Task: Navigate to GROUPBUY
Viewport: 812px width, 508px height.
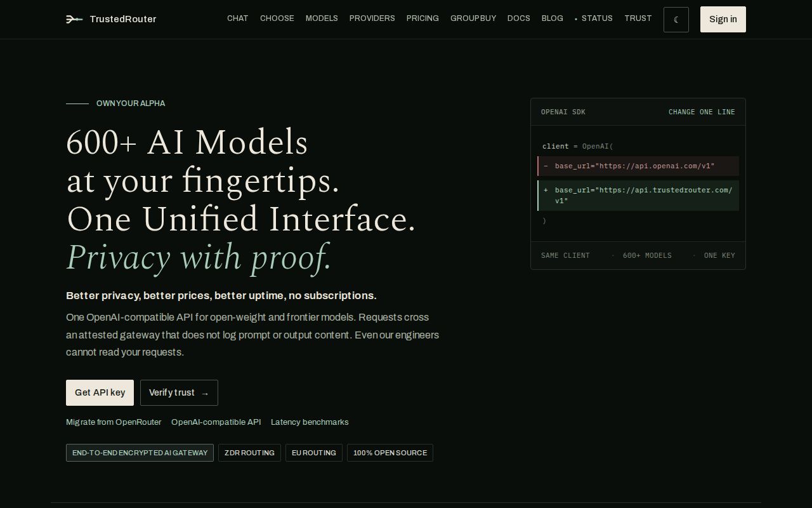Action: click(x=473, y=18)
